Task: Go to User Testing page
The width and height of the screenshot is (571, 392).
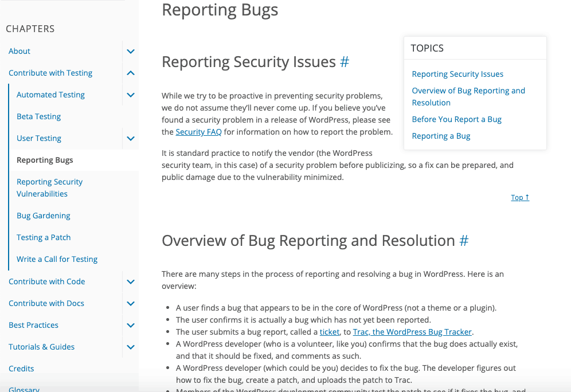Action: tap(39, 139)
